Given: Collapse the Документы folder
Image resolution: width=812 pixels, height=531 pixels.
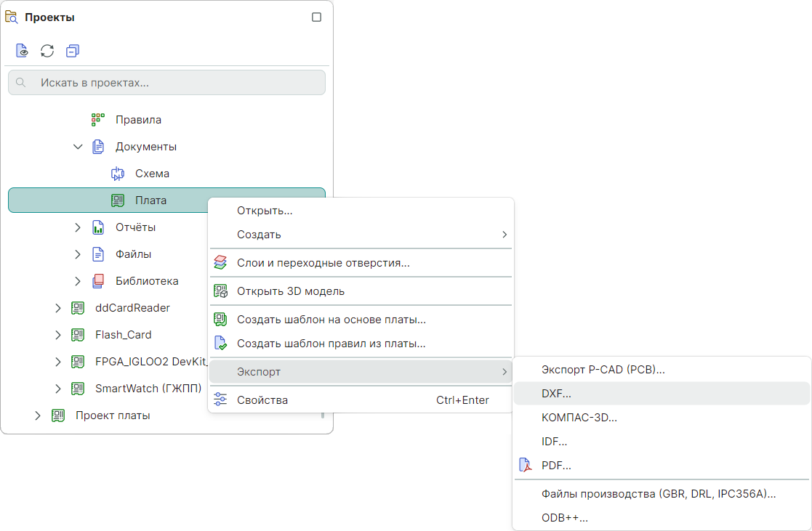Looking at the screenshot, I should point(78,147).
